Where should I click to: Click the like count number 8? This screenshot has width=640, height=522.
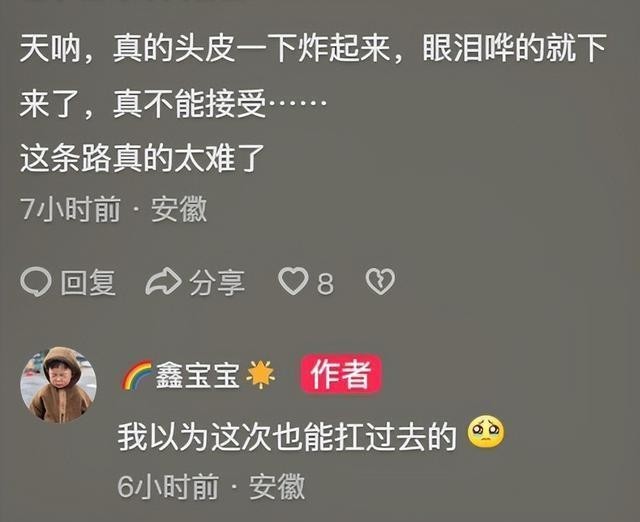click(x=325, y=283)
